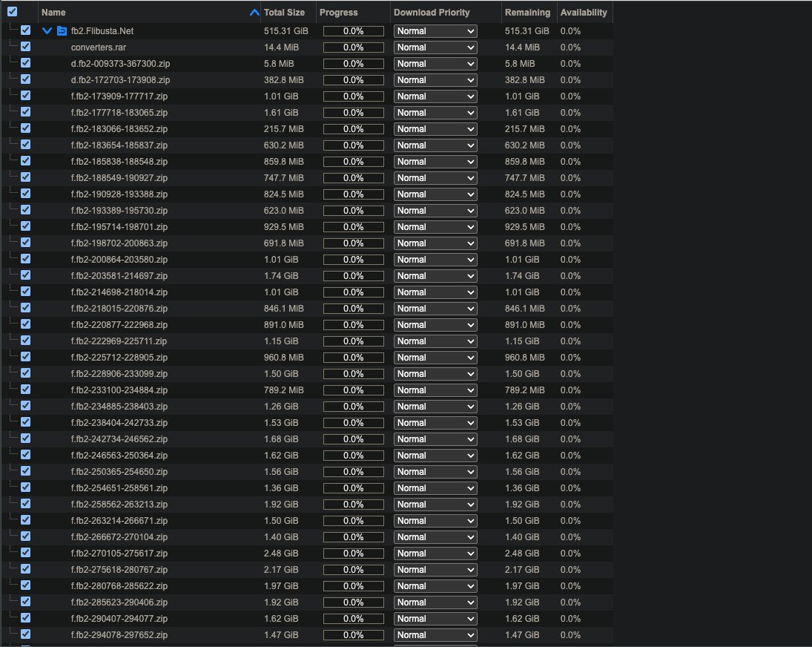Sort by Remaining column header
The image size is (812, 647).
click(x=529, y=13)
